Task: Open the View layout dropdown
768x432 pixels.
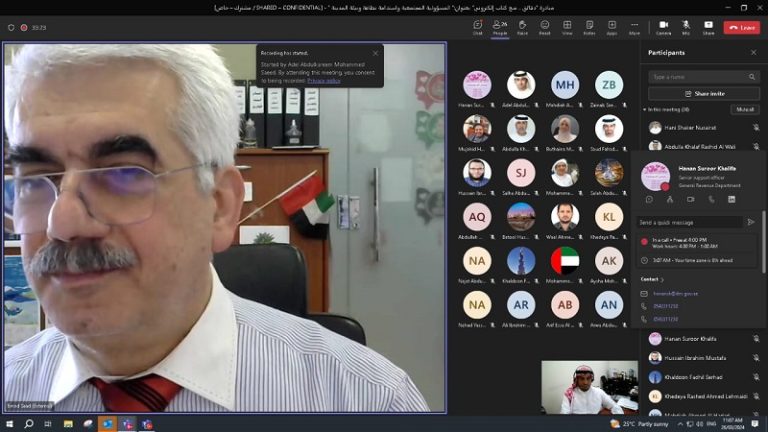Action: click(567, 27)
